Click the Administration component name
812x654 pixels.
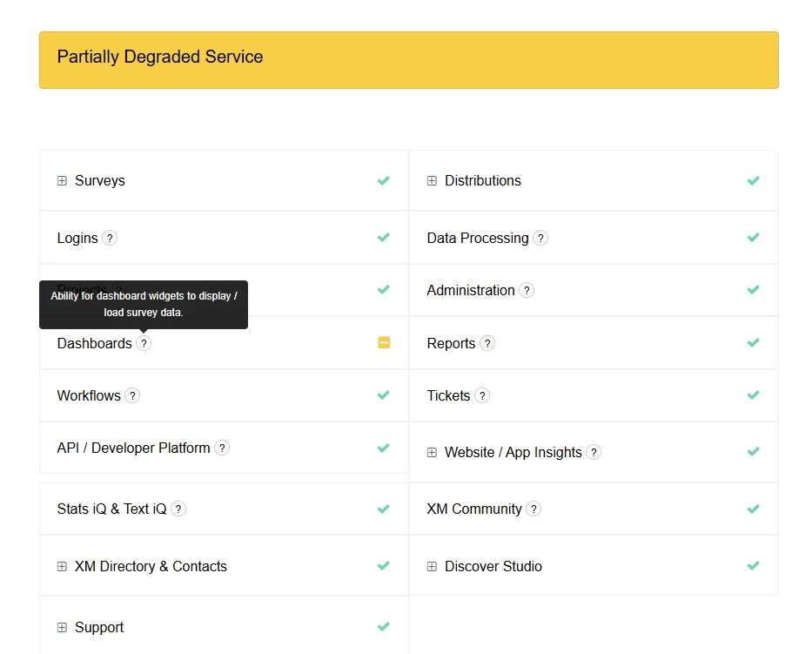(471, 291)
